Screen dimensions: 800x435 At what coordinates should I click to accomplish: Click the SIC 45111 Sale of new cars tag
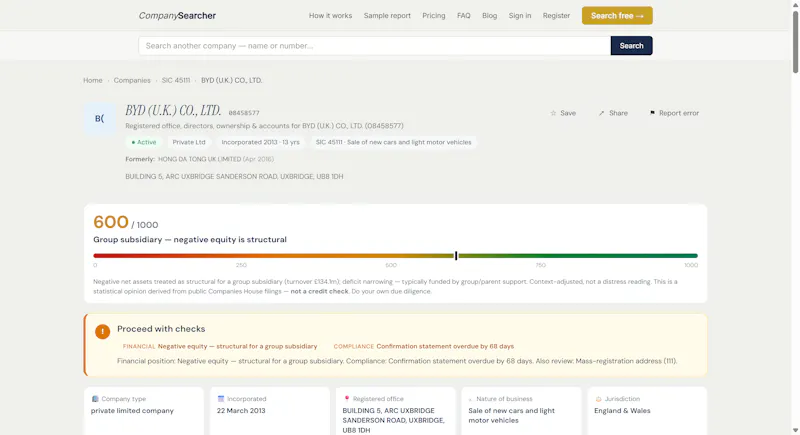[x=393, y=142]
